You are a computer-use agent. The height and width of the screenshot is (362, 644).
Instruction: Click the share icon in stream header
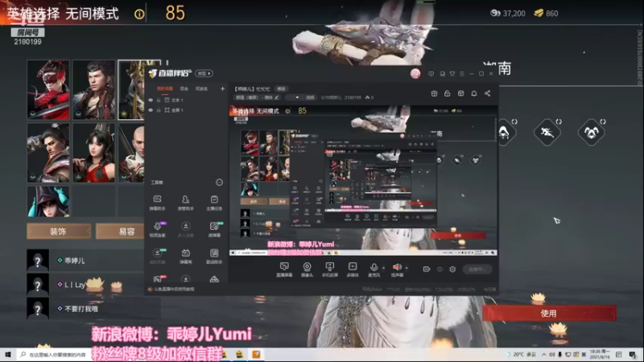coord(488,93)
